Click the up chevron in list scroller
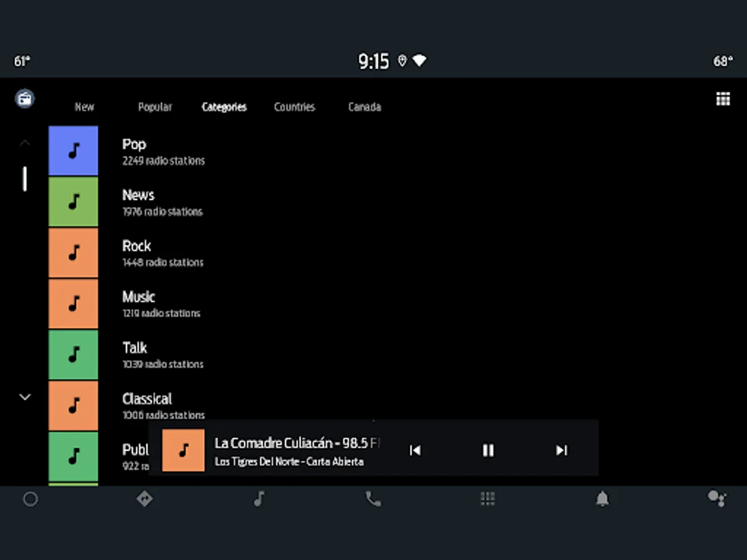 coord(25,143)
